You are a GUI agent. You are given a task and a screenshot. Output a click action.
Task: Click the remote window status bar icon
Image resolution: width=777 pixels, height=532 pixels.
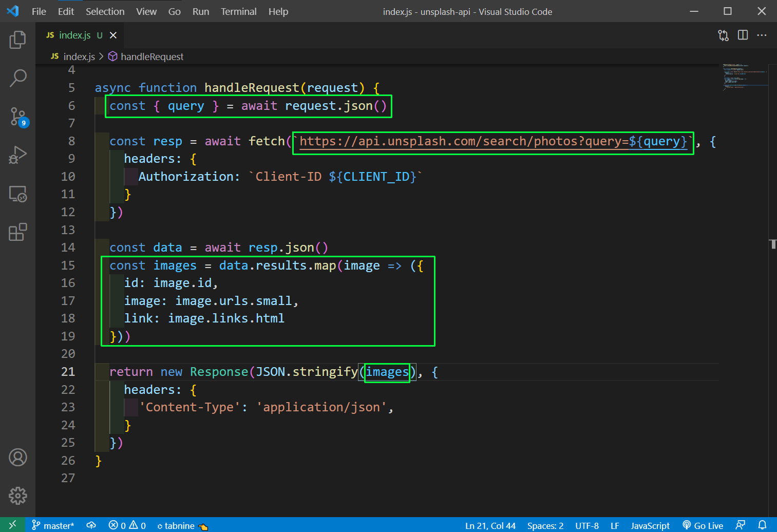tap(12, 525)
